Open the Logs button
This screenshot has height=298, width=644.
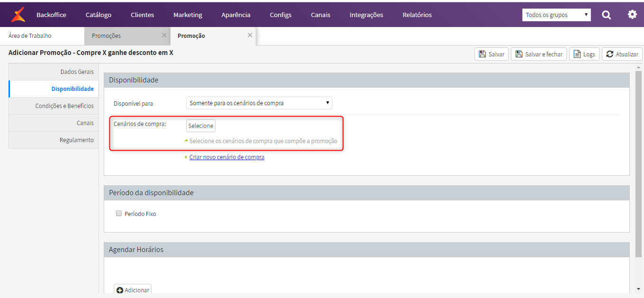[584, 54]
